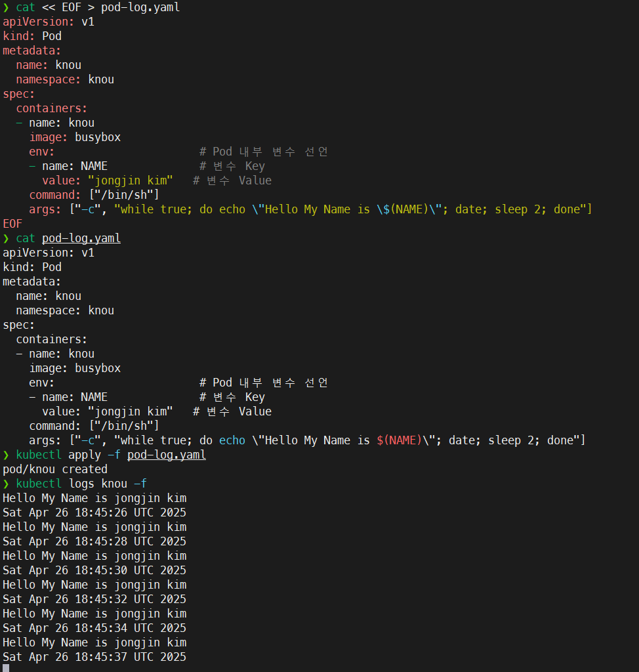Click the 'Sat Apr 26 18:45:32 UTC 2025' log line
Viewport: 639px width, 672px height.
pos(94,599)
